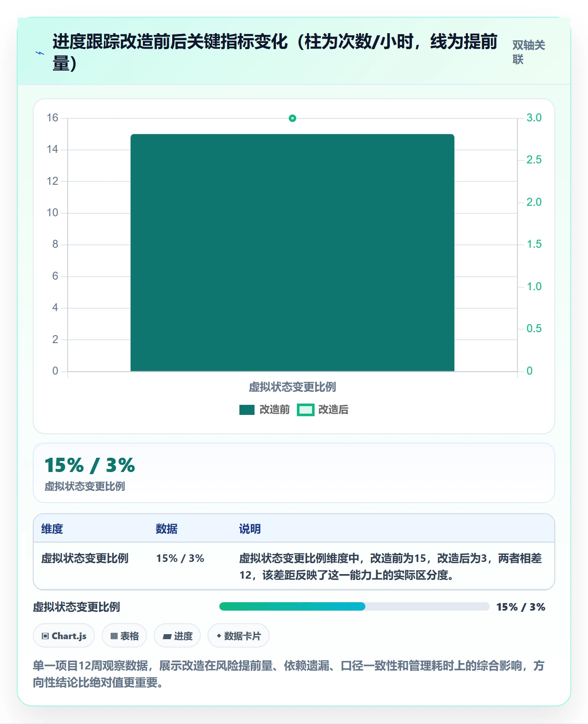Screen dimensions: 588x724
Task: Click the 虚拟状态变更比例 x-axis label
Action: coord(292,387)
